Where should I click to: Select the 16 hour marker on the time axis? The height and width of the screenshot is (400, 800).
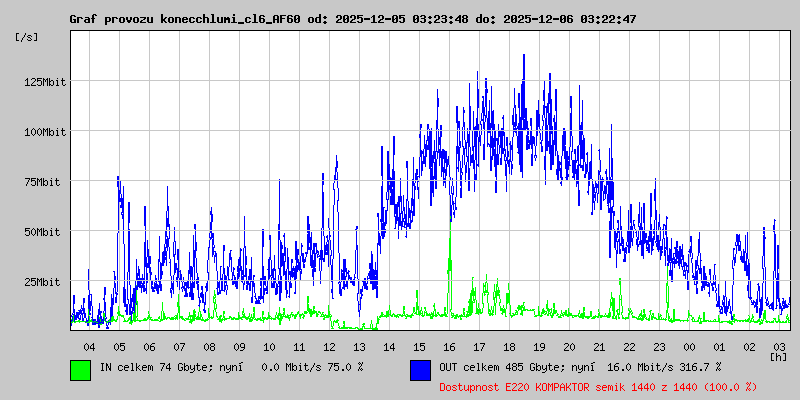click(449, 346)
